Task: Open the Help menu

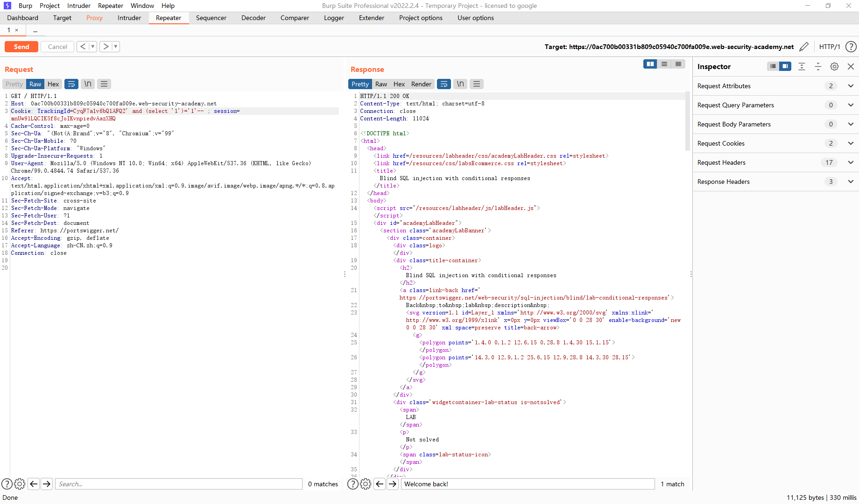Action: point(168,6)
